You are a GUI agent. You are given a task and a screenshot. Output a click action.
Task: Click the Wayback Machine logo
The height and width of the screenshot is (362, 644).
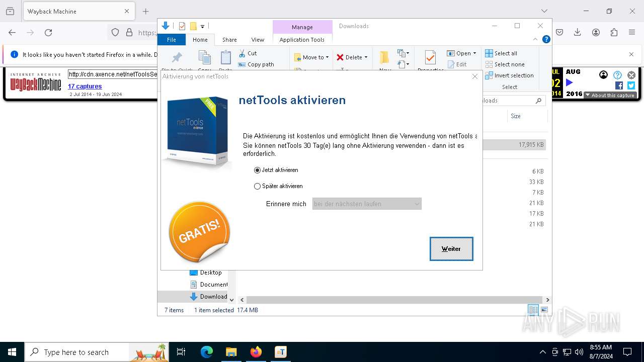[x=36, y=82]
